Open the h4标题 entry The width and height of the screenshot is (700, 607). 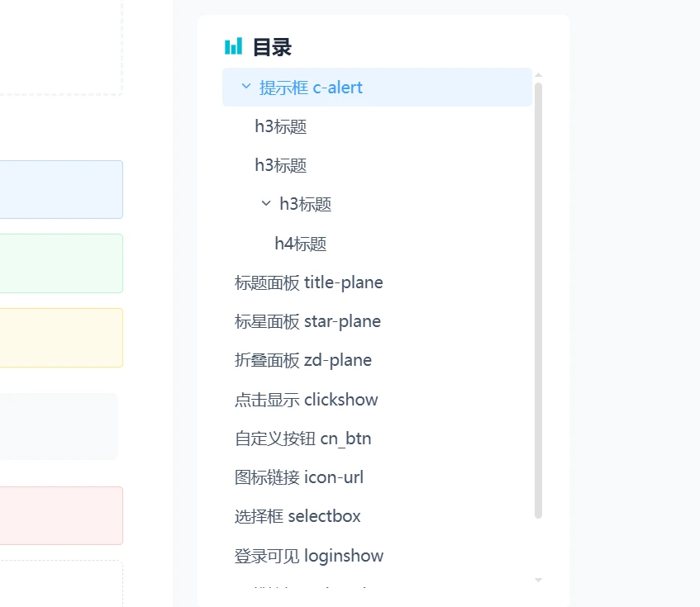(x=301, y=244)
